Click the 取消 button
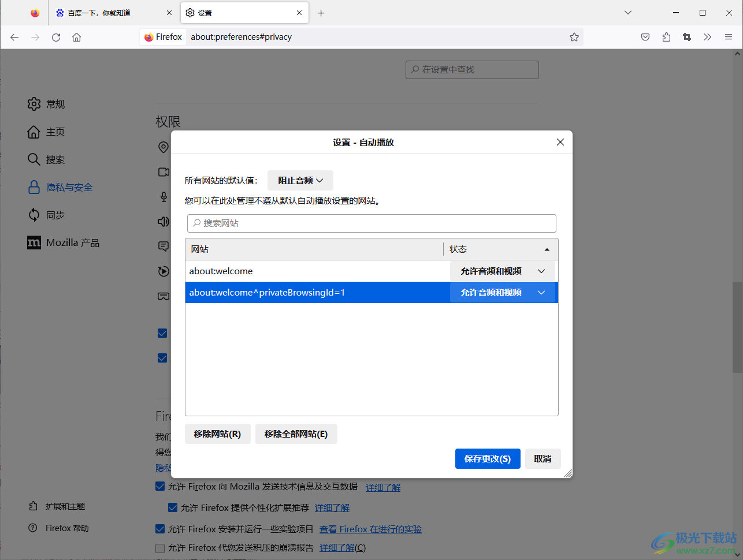This screenshot has width=743, height=560. (x=543, y=459)
